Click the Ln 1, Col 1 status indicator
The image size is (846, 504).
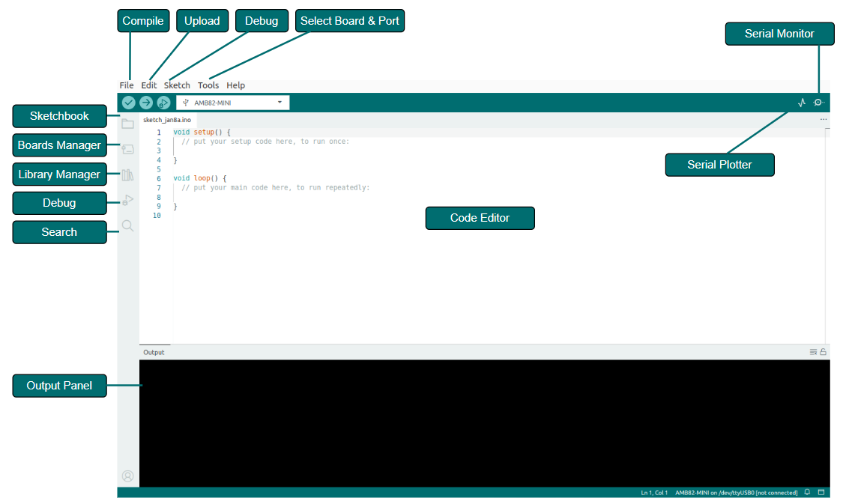654,493
